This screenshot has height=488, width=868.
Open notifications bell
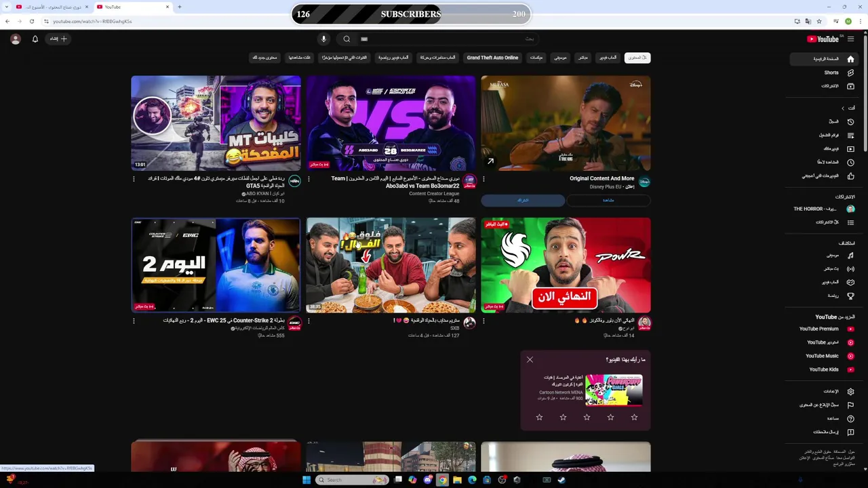35,39
